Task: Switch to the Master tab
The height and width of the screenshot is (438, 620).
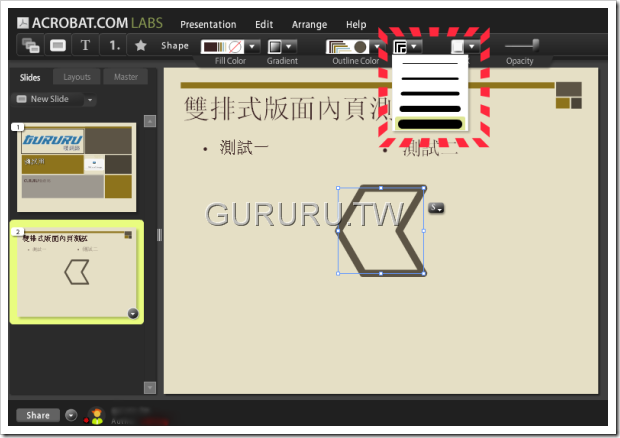Action: [126, 77]
